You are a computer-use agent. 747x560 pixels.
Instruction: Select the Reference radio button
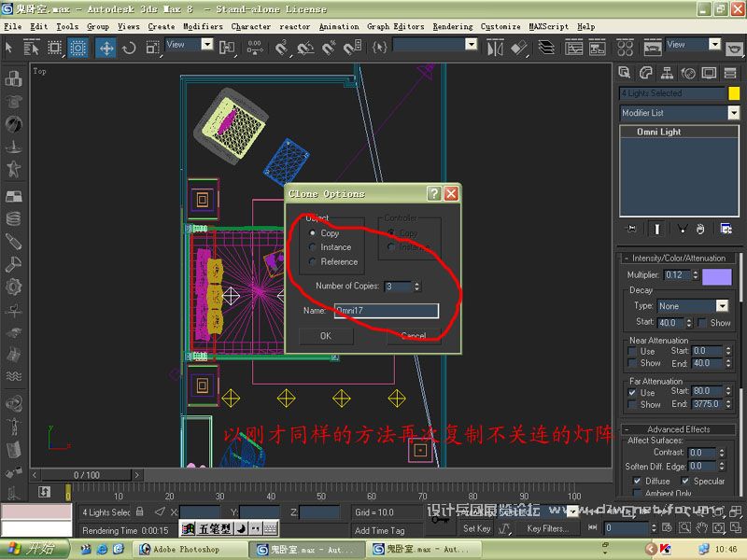(313, 261)
